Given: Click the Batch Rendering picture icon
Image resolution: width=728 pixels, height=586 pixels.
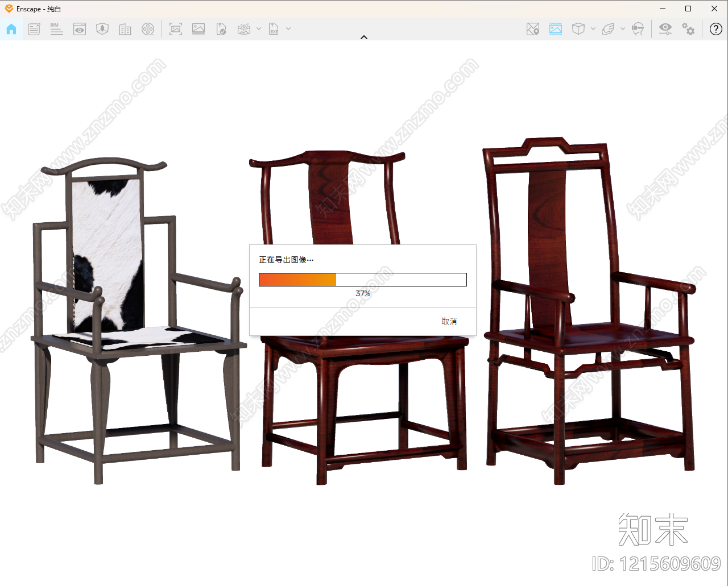Looking at the screenshot, I should [198, 29].
